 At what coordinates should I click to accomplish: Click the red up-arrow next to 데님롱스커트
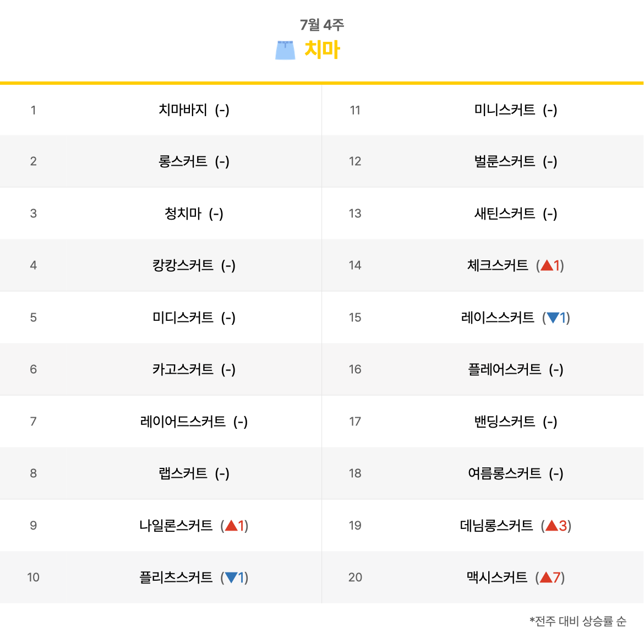click(x=552, y=525)
